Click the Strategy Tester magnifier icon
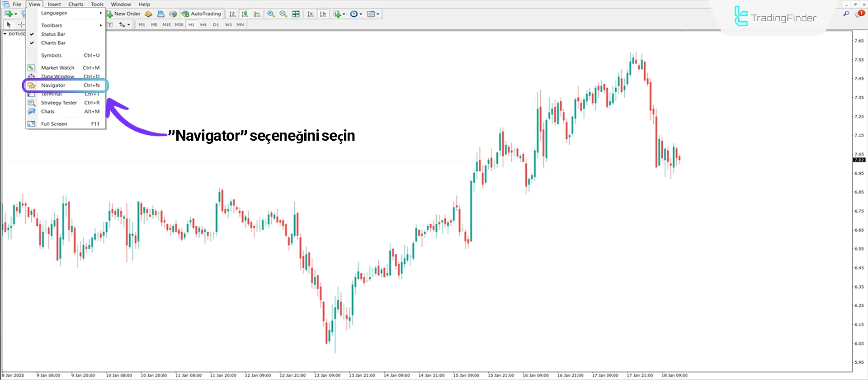The width and height of the screenshot is (868, 380). (x=31, y=103)
